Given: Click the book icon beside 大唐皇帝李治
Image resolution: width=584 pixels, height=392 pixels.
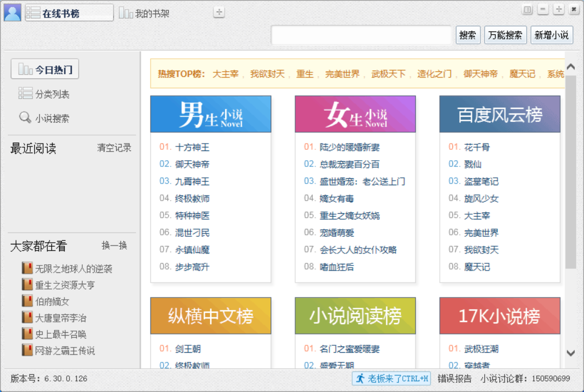Looking at the screenshot, I should coord(27,317).
